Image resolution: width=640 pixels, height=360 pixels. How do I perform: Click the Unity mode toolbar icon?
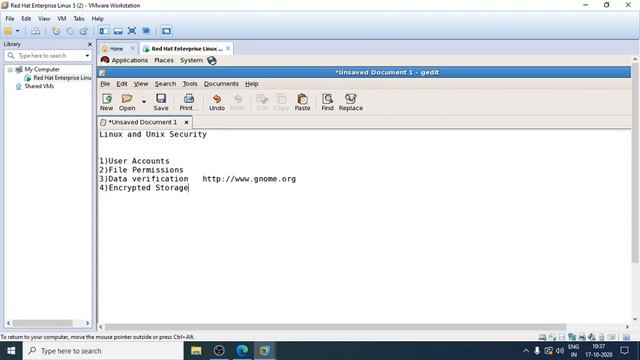[146, 31]
